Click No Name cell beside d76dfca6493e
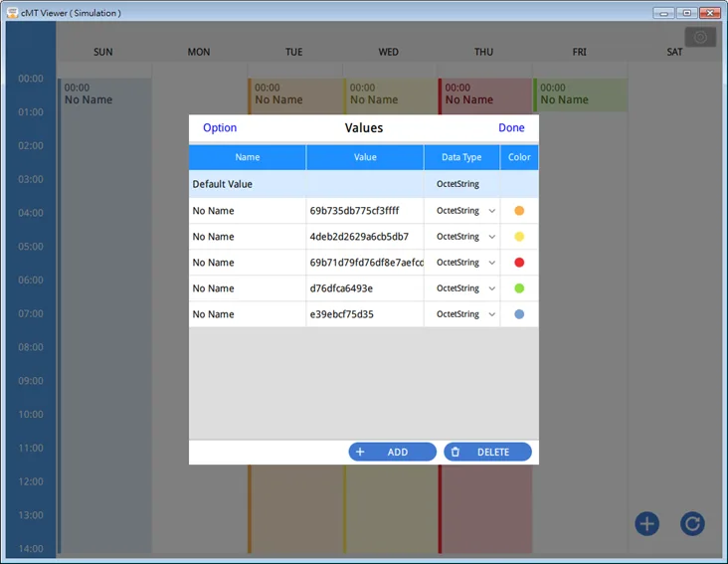Image resolution: width=728 pixels, height=564 pixels. click(x=247, y=288)
